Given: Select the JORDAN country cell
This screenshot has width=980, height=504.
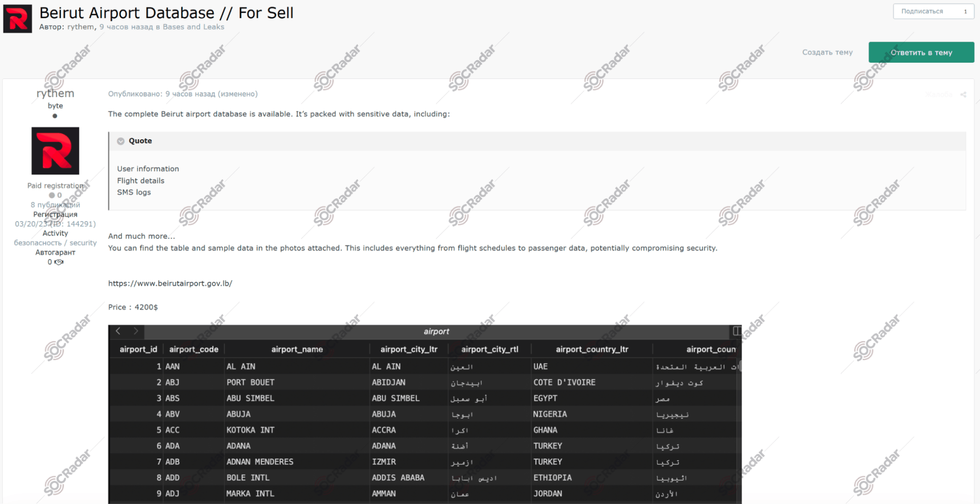Looking at the screenshot, I should click(592, 494).
